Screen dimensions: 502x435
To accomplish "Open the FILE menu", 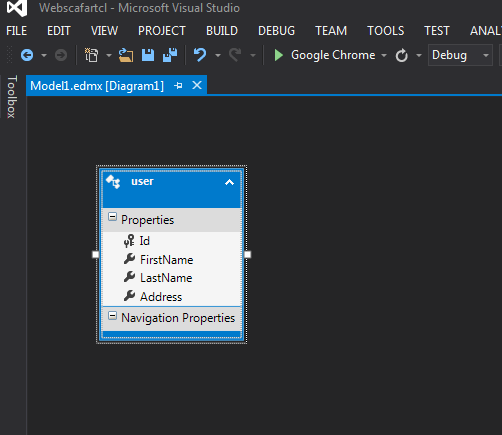I will pos(16,31).
